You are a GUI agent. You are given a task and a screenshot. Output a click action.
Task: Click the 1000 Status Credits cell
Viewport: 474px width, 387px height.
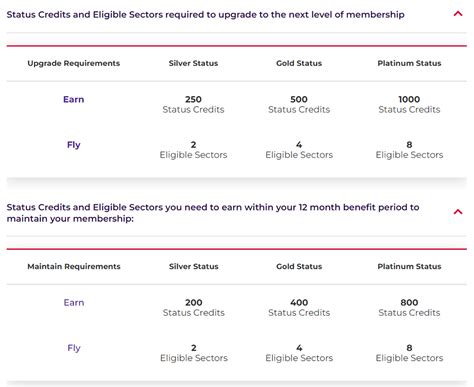[409, 104]
